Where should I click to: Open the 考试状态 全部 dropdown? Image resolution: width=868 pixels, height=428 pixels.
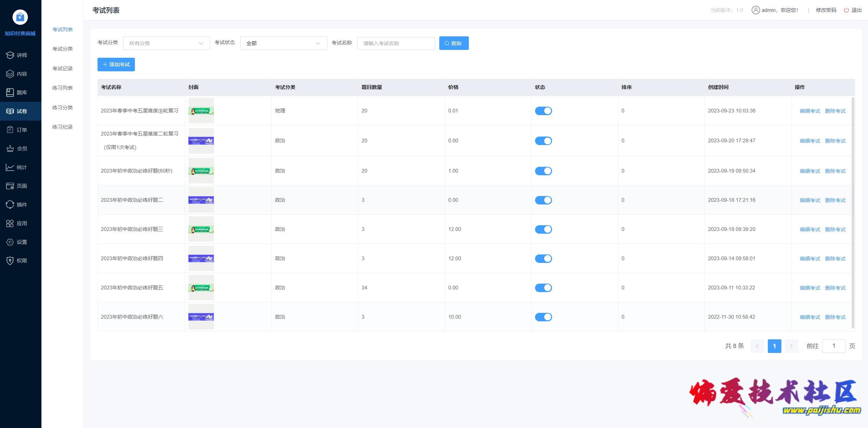[284, 43]
